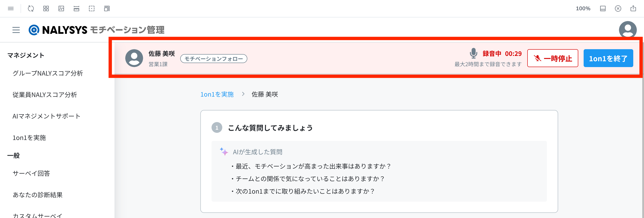Image resolution: width=644 pixels, height=218 pixels.
Task: Click the stacked windows icon
Action: (107, 8)
